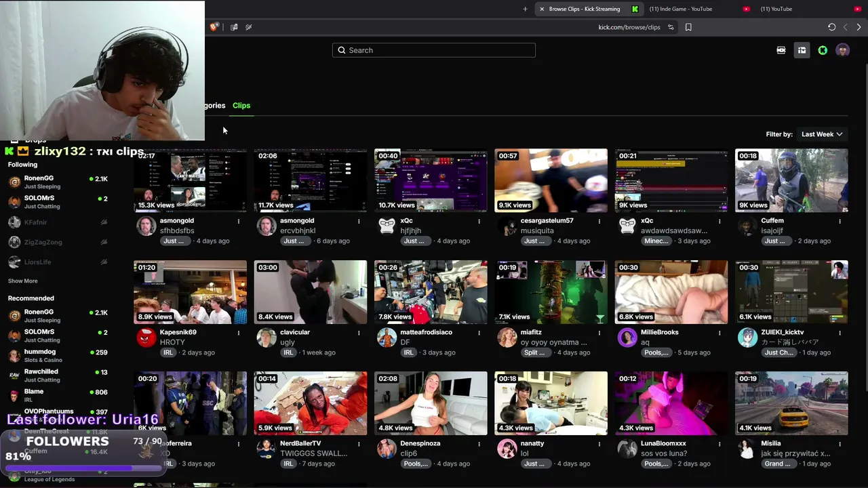This screenshot has width=868, height=488.
Task: Open Blame channel in Recommended list
Action: click(x=58, y=395)
